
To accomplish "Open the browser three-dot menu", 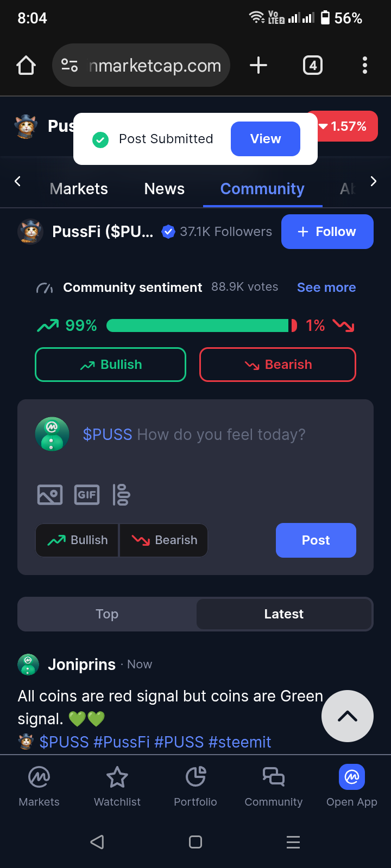I will click(x=365, y=66).
